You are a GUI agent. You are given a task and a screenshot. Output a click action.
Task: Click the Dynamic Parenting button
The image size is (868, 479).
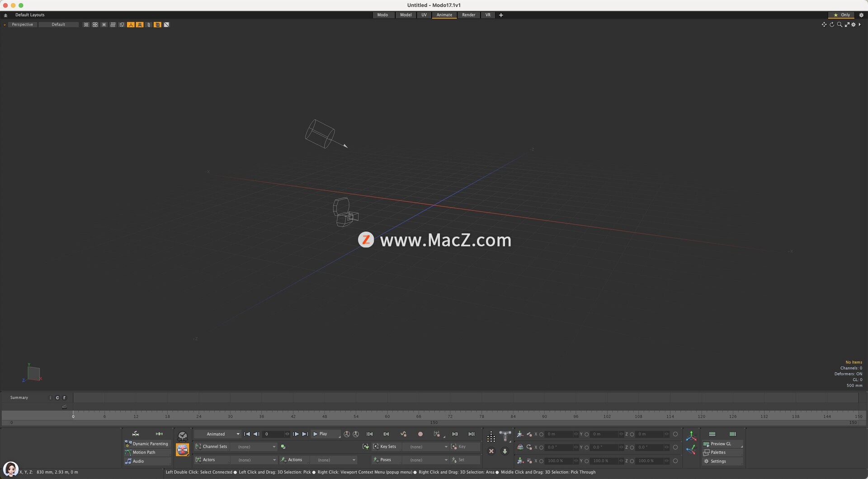[x=147, y=444]
